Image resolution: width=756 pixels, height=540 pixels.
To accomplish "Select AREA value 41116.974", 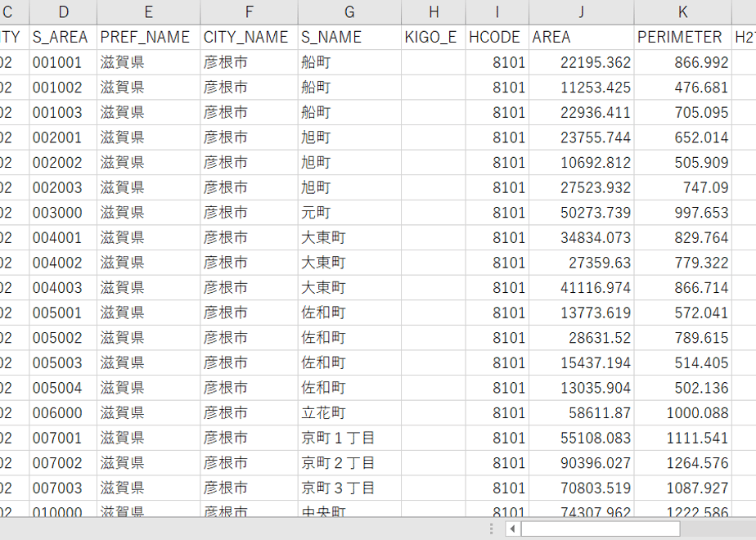I will (x=582, y=288).
